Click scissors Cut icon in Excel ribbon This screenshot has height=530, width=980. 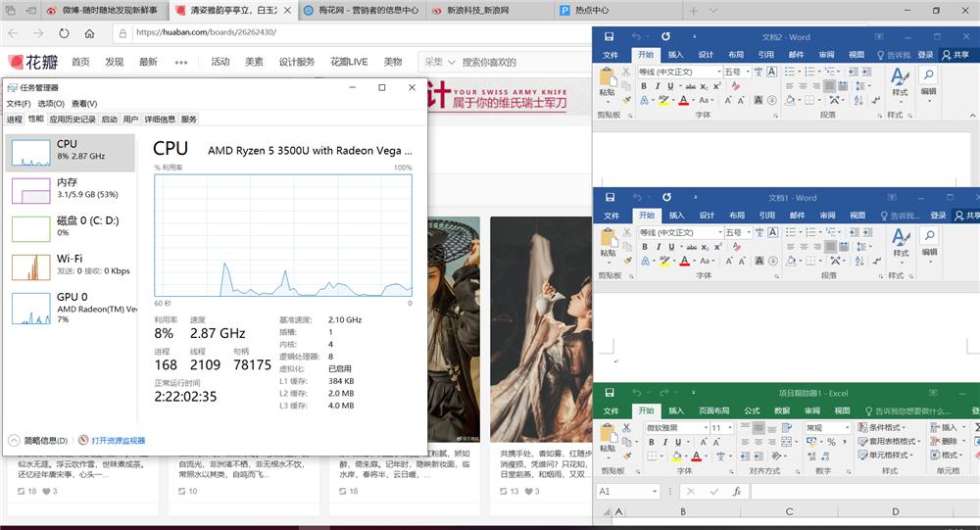[627, 428]
